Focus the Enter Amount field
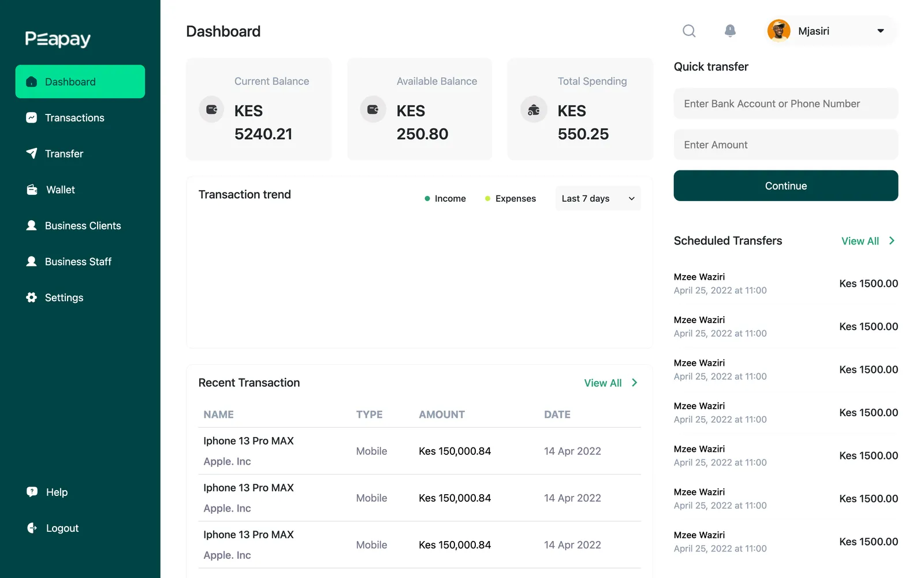 pyautogui.click(x=785, y=144)
